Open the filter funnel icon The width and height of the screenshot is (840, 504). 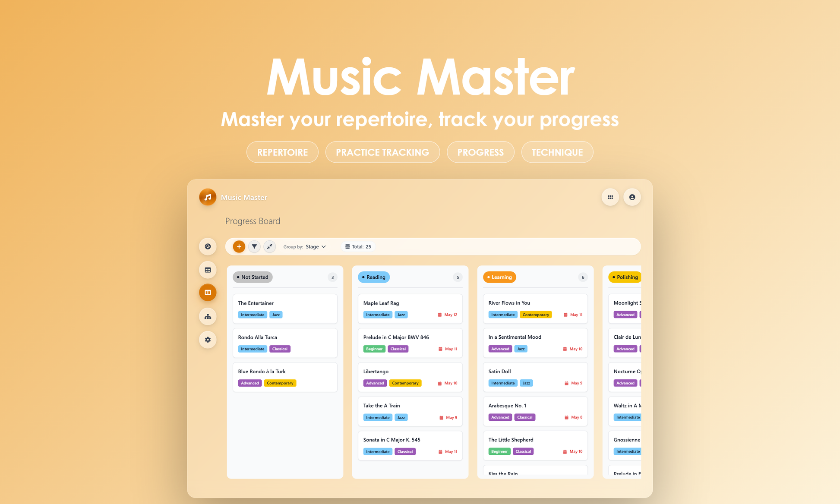click(x=254, y=246)
